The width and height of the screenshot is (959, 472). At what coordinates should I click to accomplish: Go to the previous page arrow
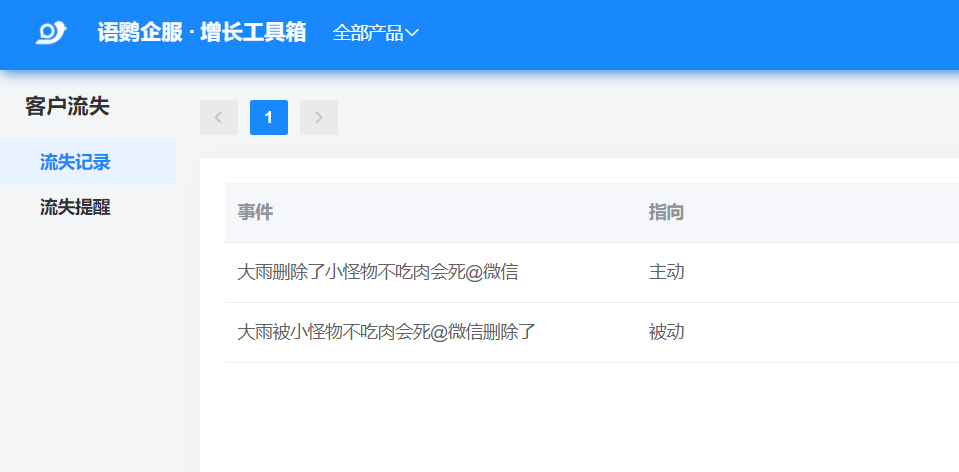[218, 117]
